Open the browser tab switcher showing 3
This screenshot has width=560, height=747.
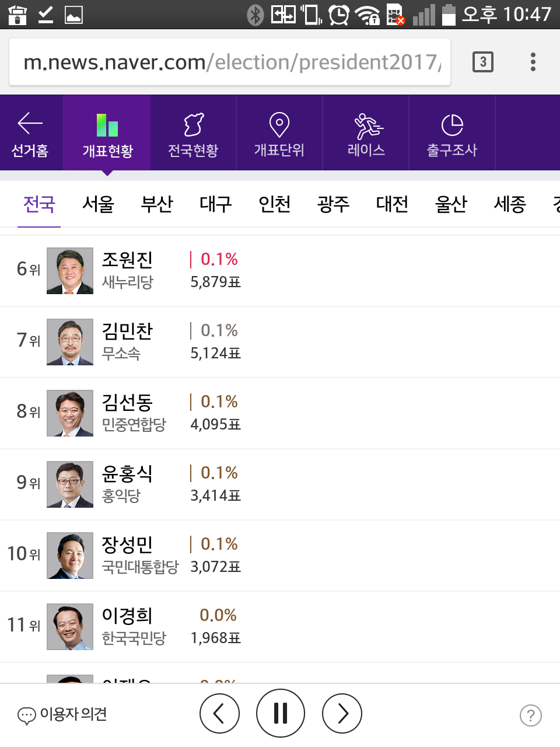[482, 62]
